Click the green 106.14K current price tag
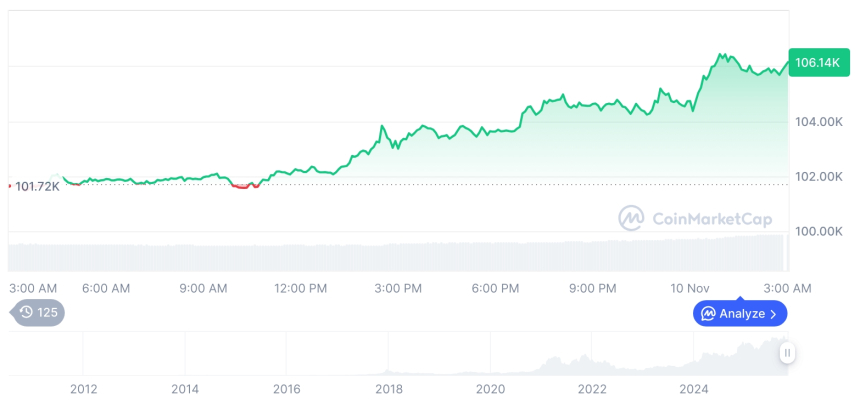 click(816, 63)
